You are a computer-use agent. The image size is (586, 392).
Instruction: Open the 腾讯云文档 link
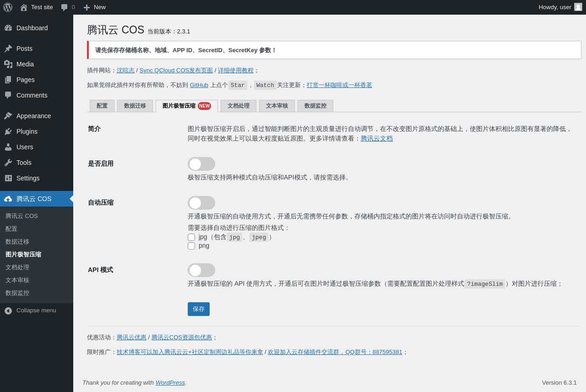(377, 138)
